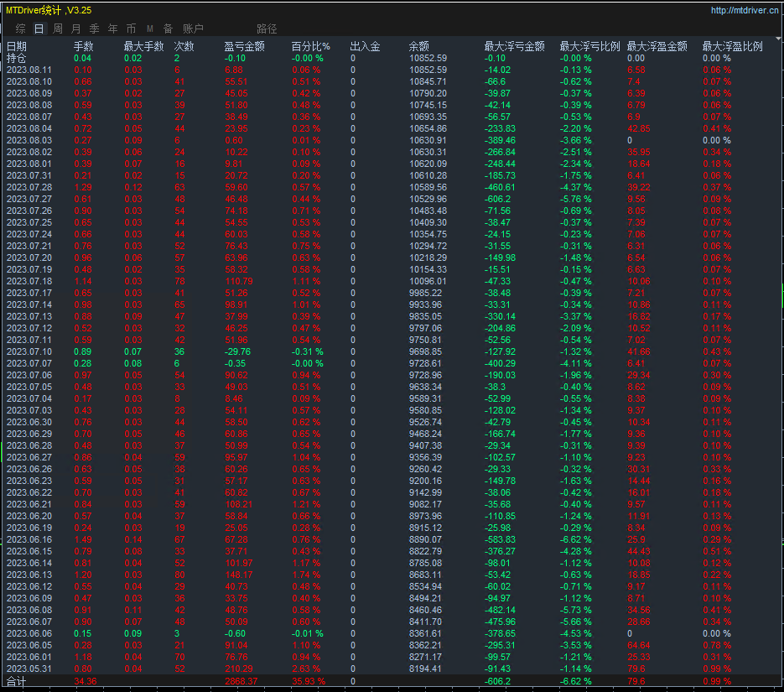The height and width of the screenshot is (692, 784).
Task: Click the 账户 account button
Action: pyautogui.click(x=193, y=29)
